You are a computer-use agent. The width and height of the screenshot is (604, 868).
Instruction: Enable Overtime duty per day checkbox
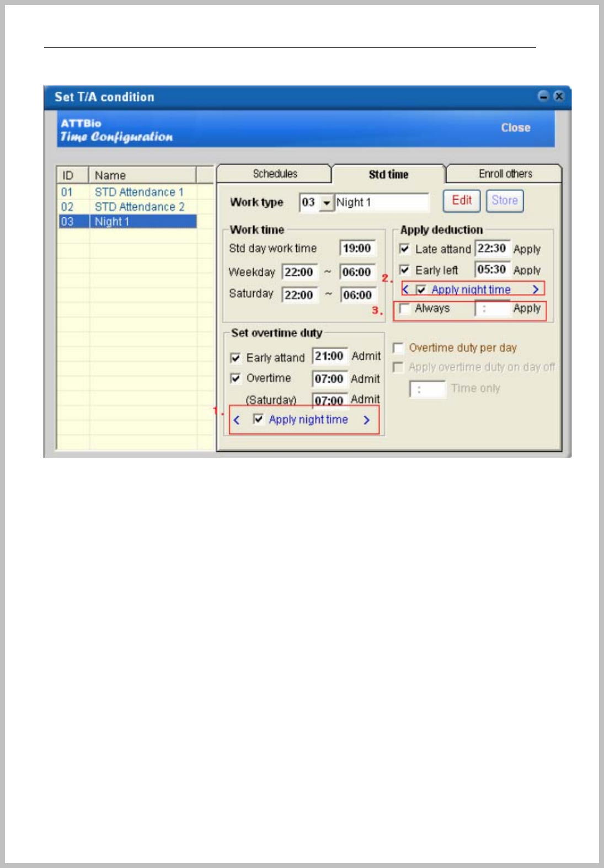coord(398,348)
